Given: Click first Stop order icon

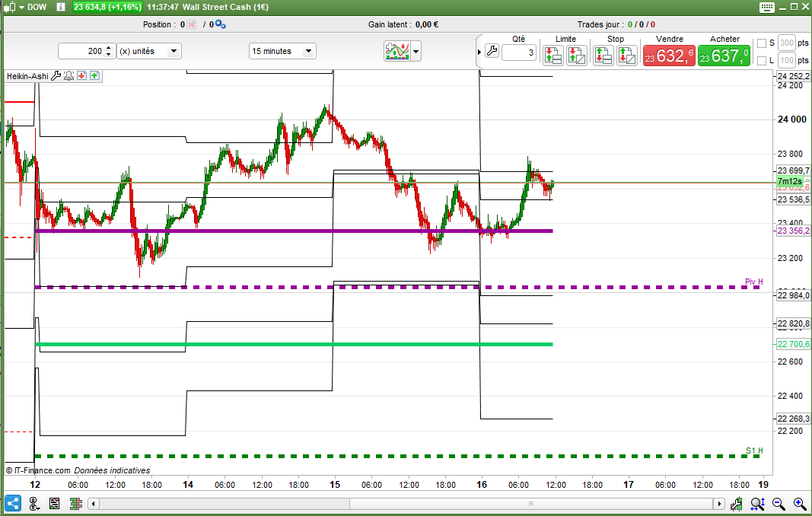Looking at the screenshot, I should point(603,55).
